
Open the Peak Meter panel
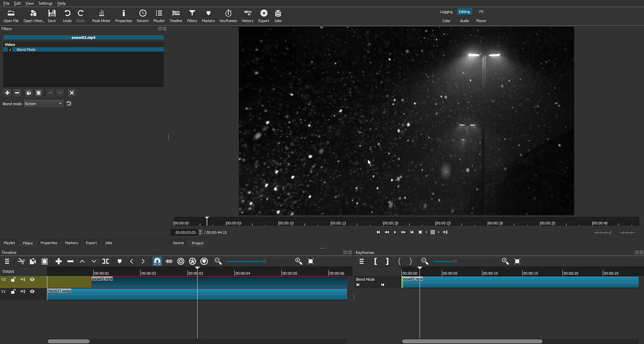click(x=101, y=15)
